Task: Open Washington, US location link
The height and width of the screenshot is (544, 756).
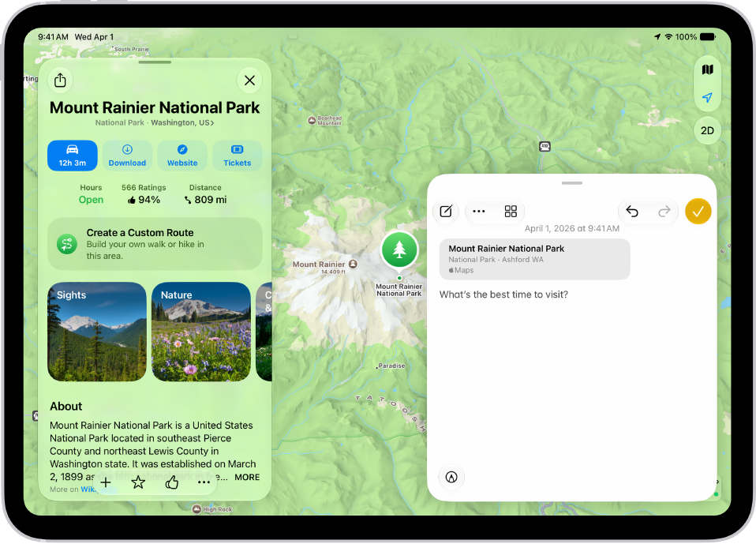Action: coord(182,123)
